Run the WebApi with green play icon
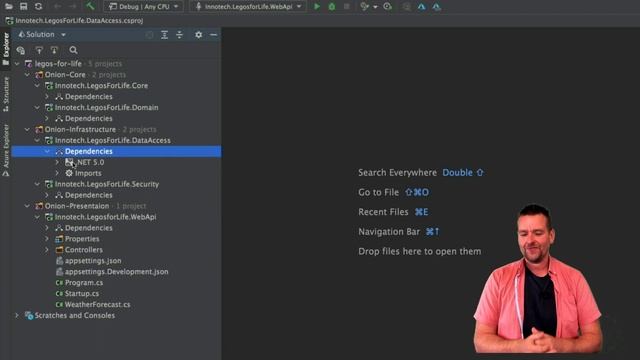Image resolution: width=640 pixels, height=360 pixels. click(x=317, y=7)
